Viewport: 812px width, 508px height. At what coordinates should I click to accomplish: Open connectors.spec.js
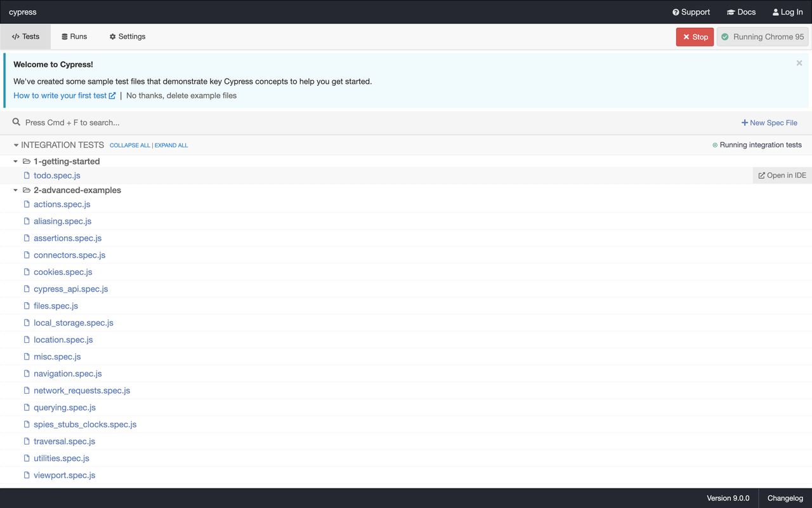(x=70, y=255)
